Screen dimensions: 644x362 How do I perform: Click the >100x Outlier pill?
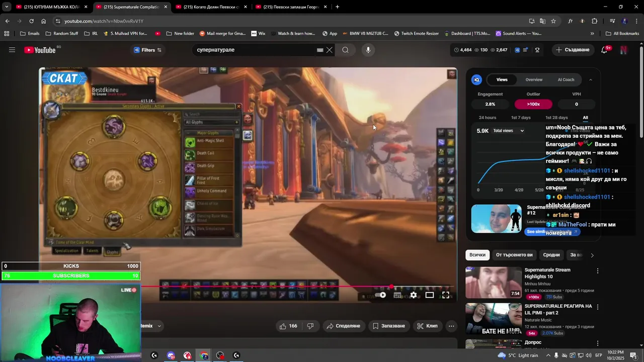[x=533, y=104]
